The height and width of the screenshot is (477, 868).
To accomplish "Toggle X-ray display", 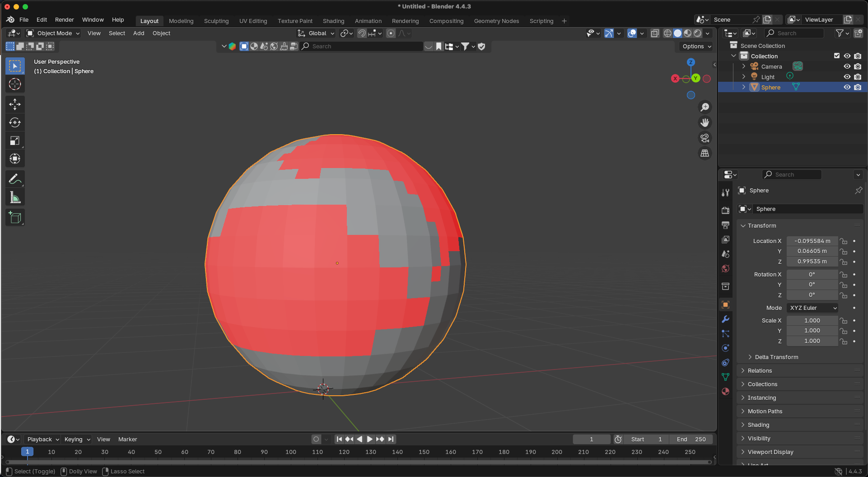I will tap(654, 33).
